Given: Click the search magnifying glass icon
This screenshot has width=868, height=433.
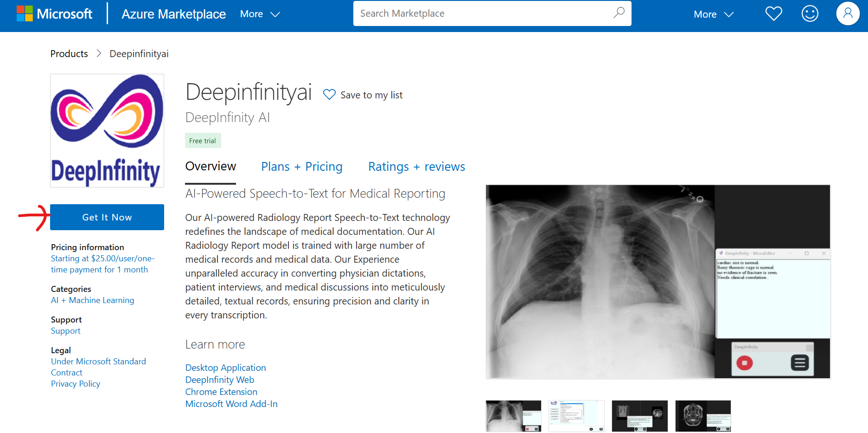Looking at the screenshot, I should point(619,13).
